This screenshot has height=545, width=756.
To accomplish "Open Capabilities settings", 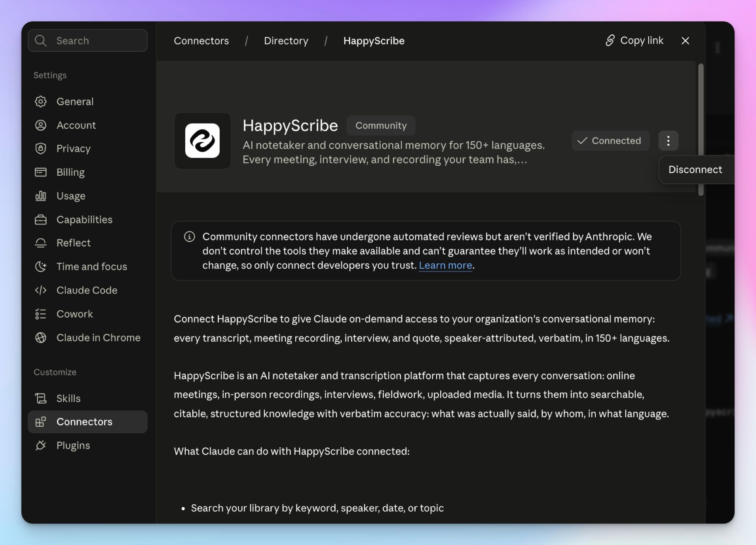I will pos(87,220).
